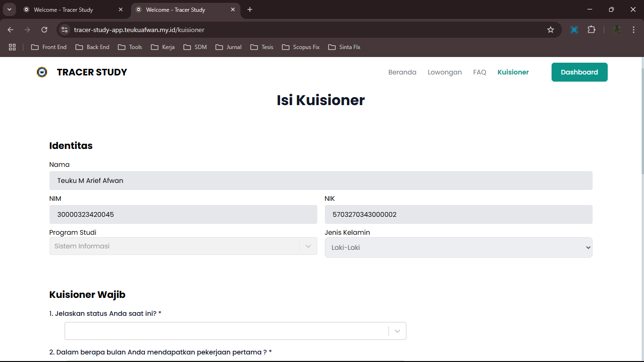Open the Jenis Kelamin dropdown
This screenshot has height=362, width=644.
458,247
